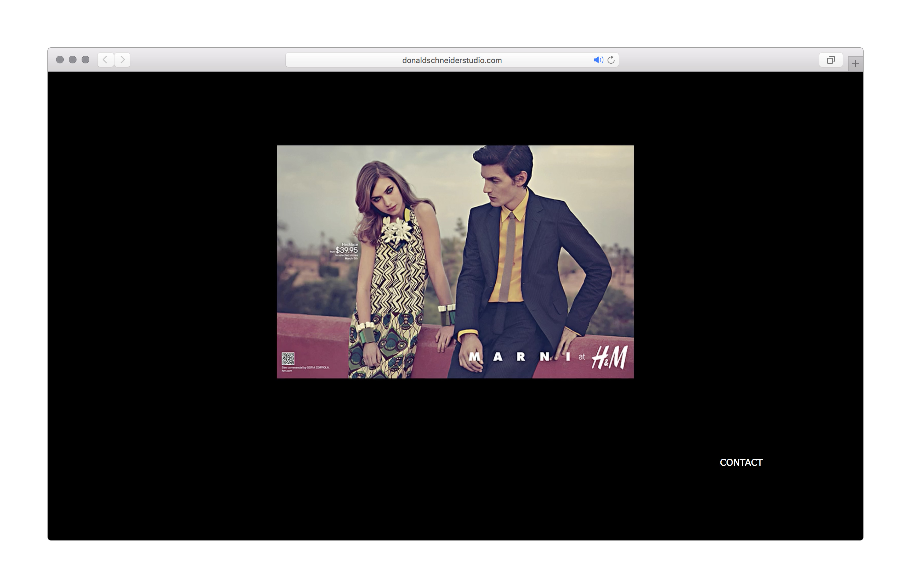Open a new tab with plus button

coord(855,64)
